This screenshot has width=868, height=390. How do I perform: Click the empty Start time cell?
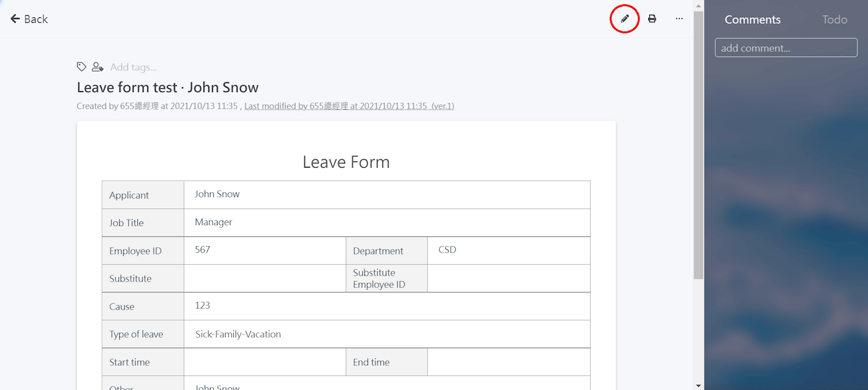pyautogui.click(x=265, y=362)
